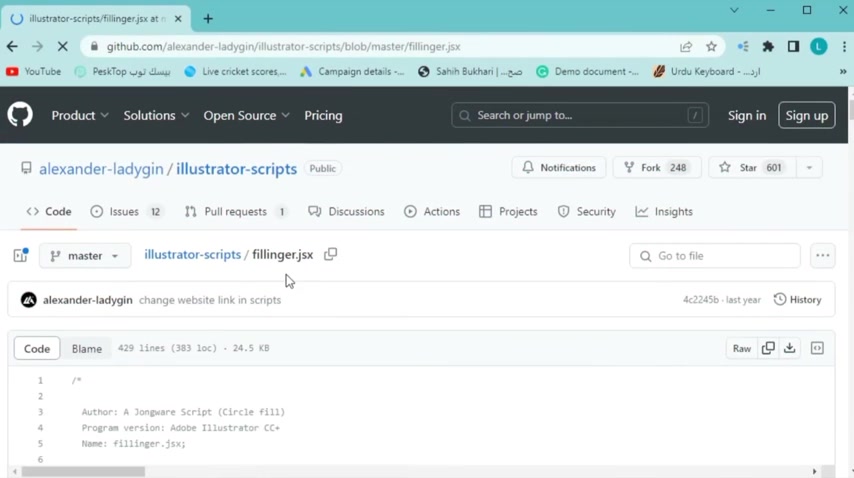Open YouTube bookmark
The image size is (854, 478).
tap(34, 71)
